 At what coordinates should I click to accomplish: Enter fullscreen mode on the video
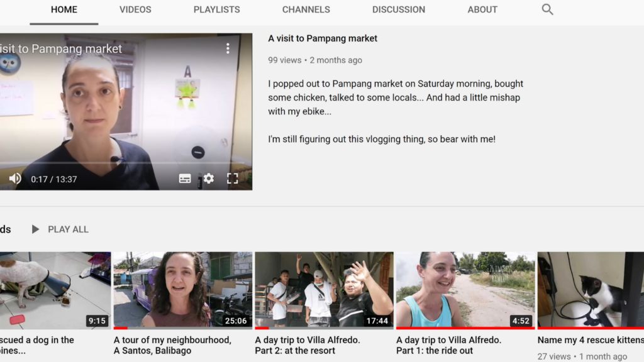click(232, 178)
